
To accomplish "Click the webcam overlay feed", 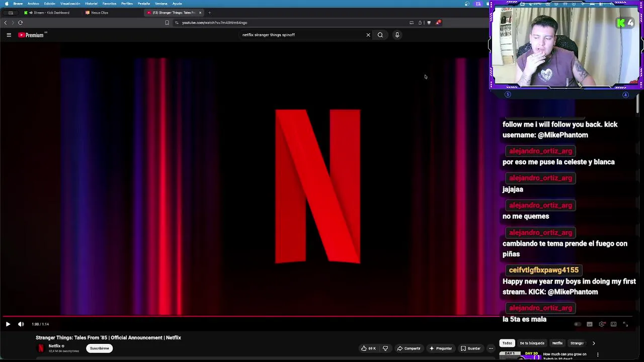I will (566, 45).
